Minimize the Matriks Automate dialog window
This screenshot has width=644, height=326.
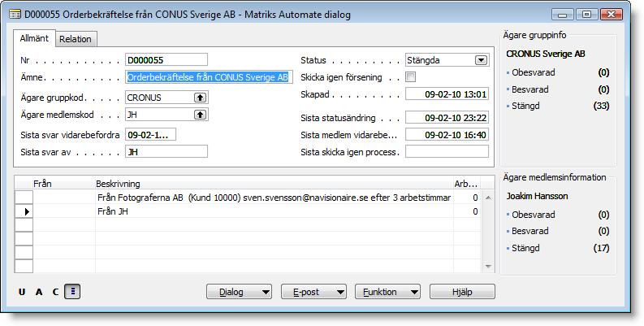tap(563, 15)
